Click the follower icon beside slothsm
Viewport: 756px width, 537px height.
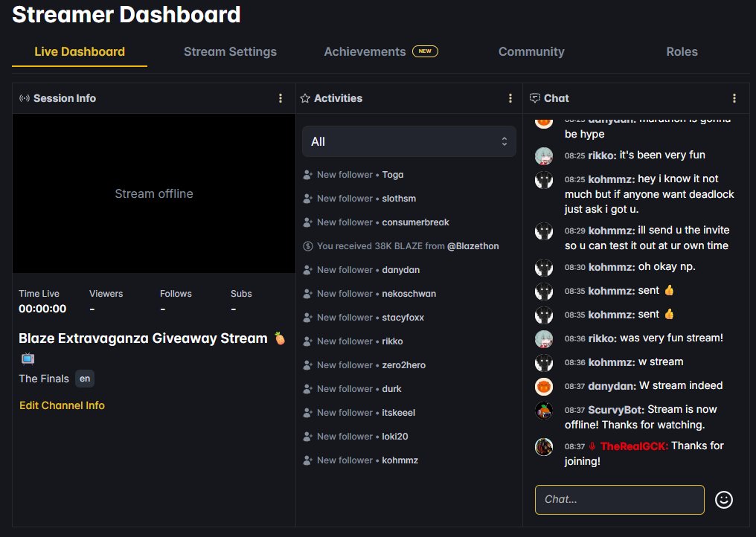pos(307,199)
